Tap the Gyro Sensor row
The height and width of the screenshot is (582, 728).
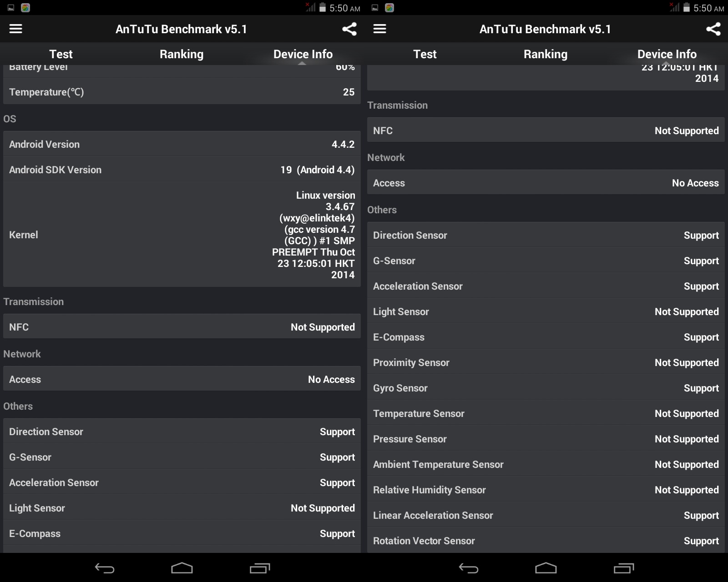click(546, 388)
